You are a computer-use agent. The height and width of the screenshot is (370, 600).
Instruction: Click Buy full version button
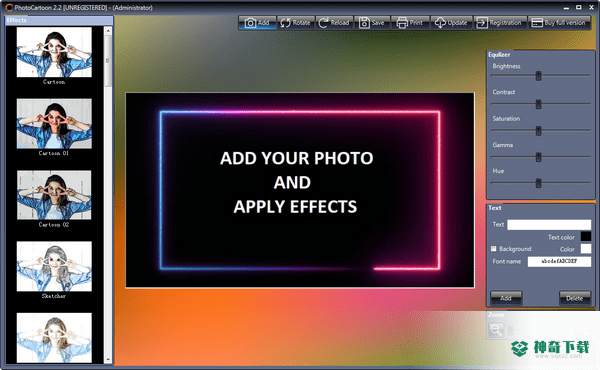pyautogui.click(x=559, y=23)
